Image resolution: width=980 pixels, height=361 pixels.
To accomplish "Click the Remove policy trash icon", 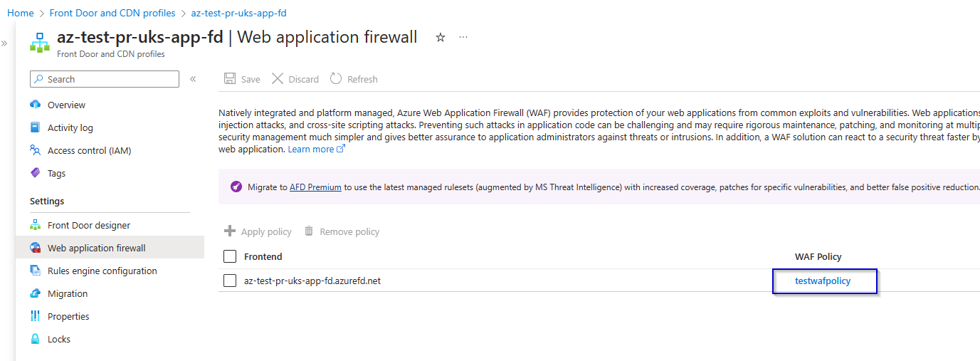I will (309, 231).
